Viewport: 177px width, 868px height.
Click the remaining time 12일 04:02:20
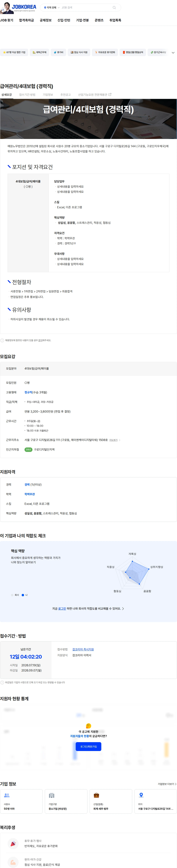click(26, 657)
